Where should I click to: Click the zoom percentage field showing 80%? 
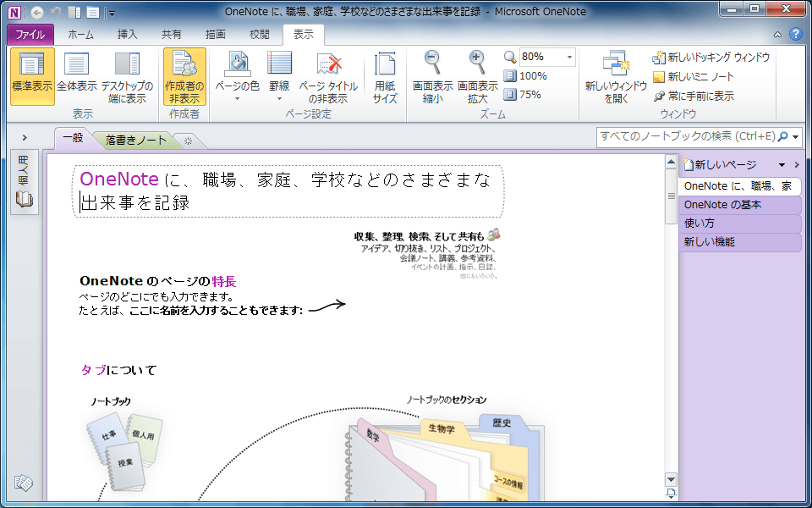coord(541,57)
